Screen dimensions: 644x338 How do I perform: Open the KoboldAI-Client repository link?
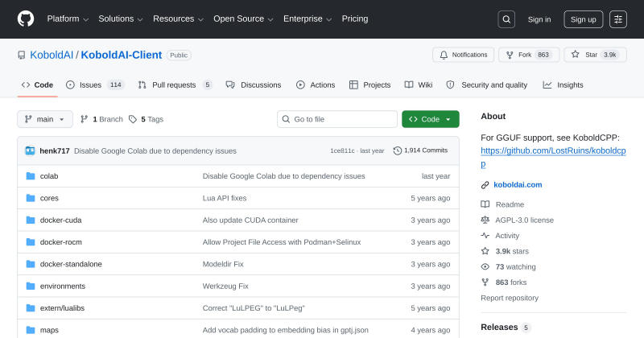pos(122,55)
